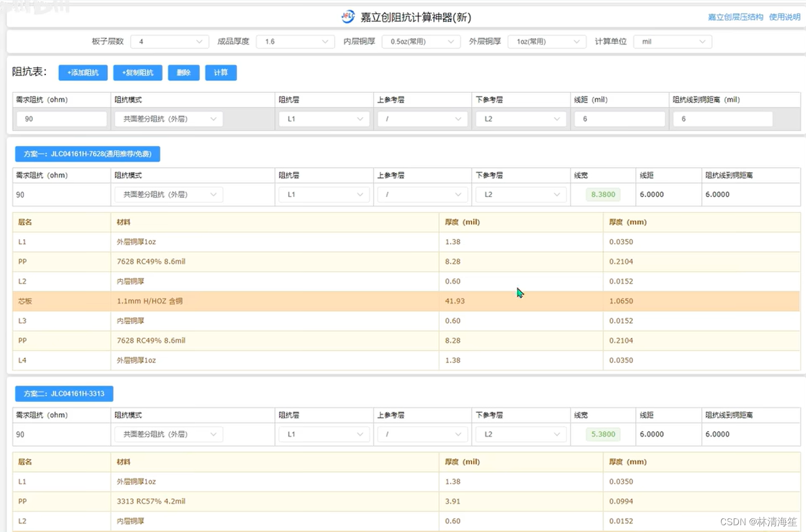The height and width of the screenshot is (532, 806).
Task: Open 方案二 上参考层 dropdown
Action: point(422,434)
